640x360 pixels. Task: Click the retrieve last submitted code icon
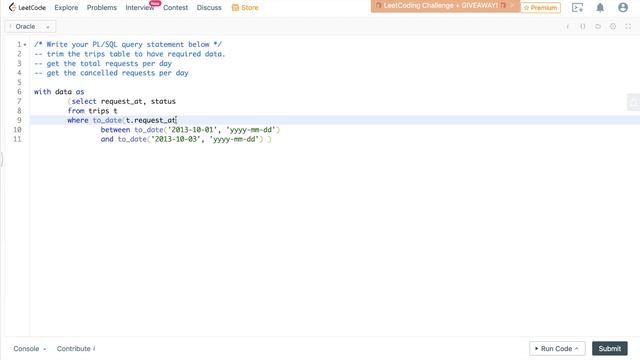(598, 27)
